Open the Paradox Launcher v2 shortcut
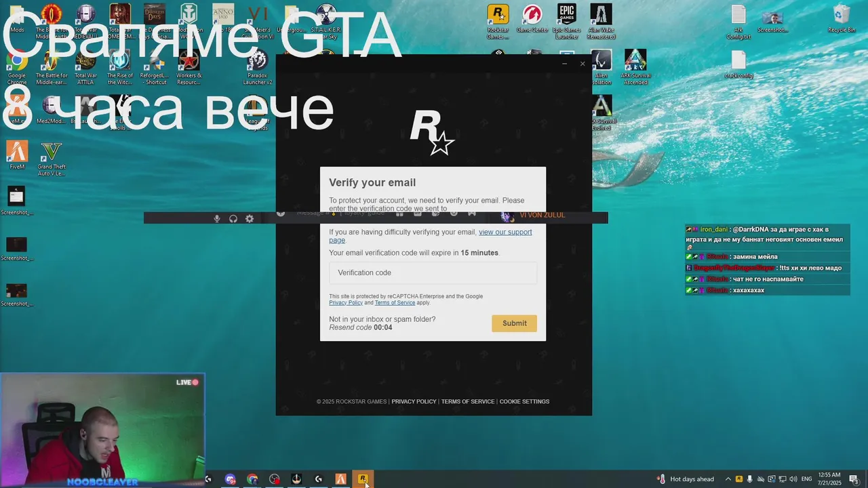This screenshot has height=488, width=868. pos(258,67)
